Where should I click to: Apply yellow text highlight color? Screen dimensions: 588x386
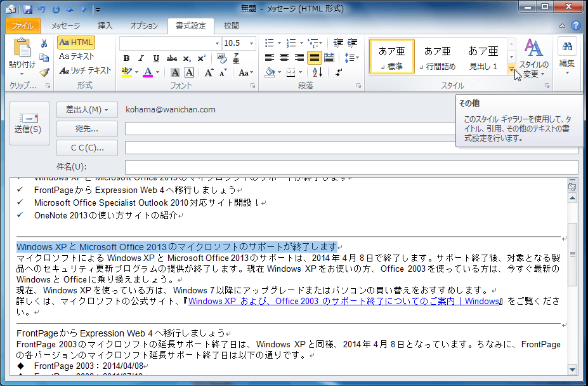[127, 72]
